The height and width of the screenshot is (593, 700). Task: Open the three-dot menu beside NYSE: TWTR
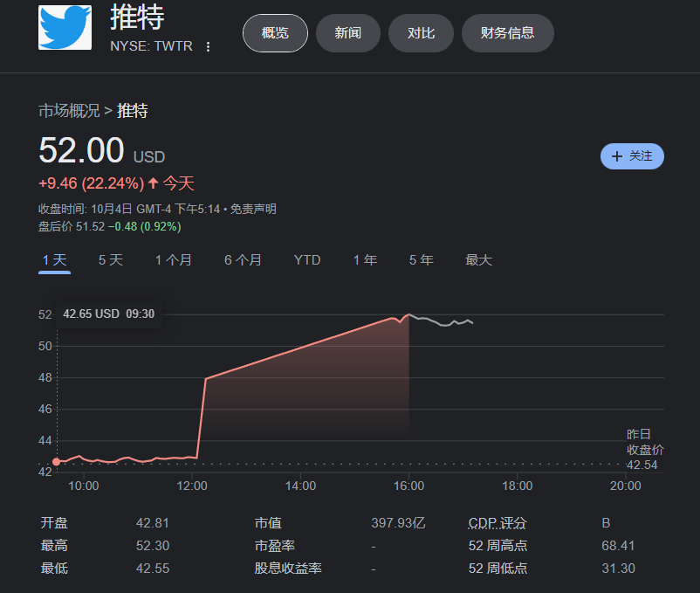click(x=208, y=46)
